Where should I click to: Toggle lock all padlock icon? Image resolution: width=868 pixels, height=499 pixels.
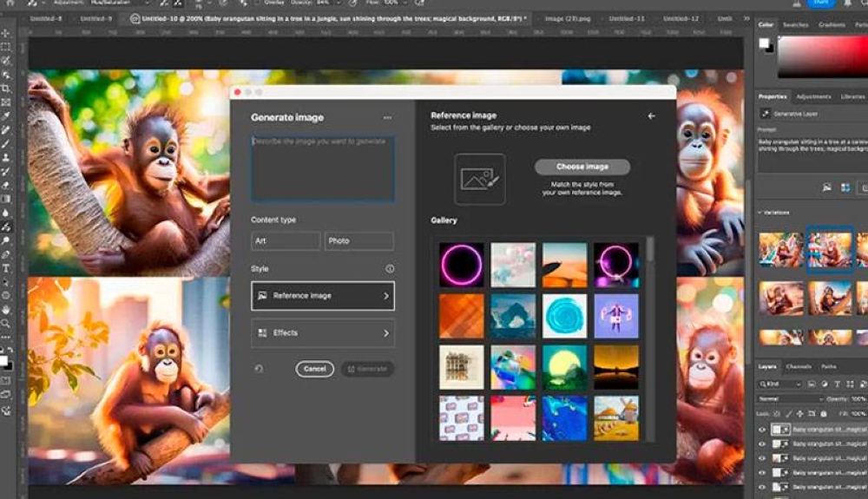pos(823,414)
